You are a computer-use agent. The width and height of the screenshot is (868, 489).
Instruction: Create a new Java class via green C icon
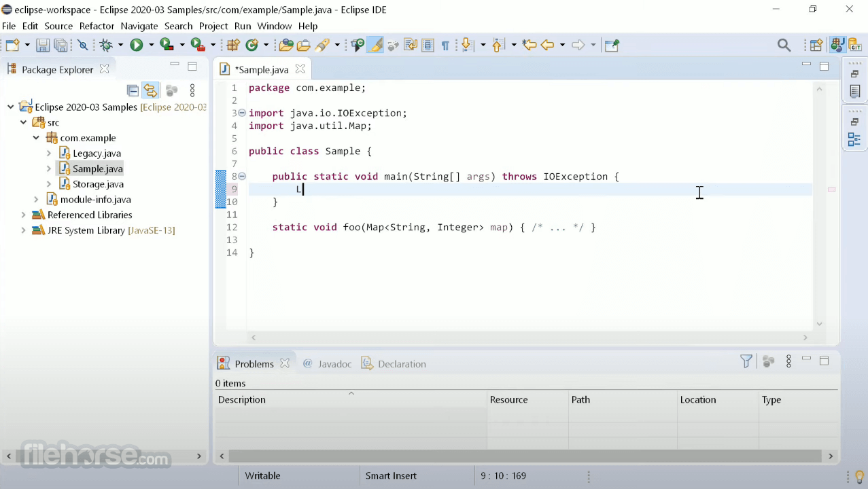(x=252, y=46)
